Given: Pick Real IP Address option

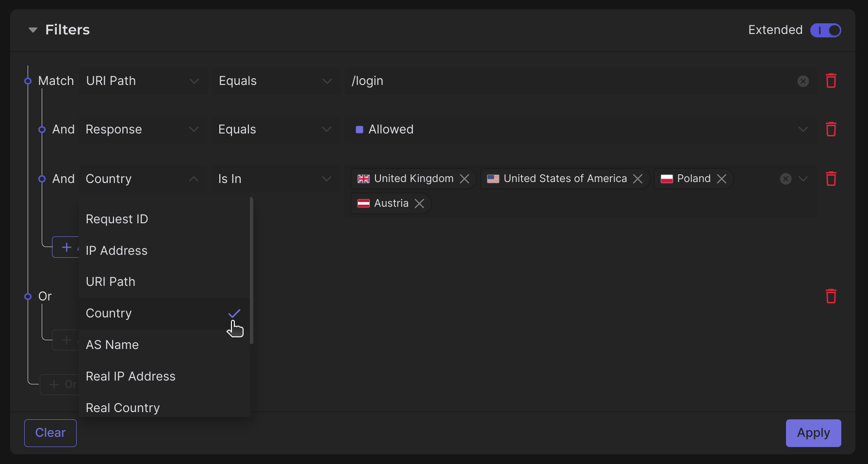Looking at the screenshot, I should pos(131,376).
